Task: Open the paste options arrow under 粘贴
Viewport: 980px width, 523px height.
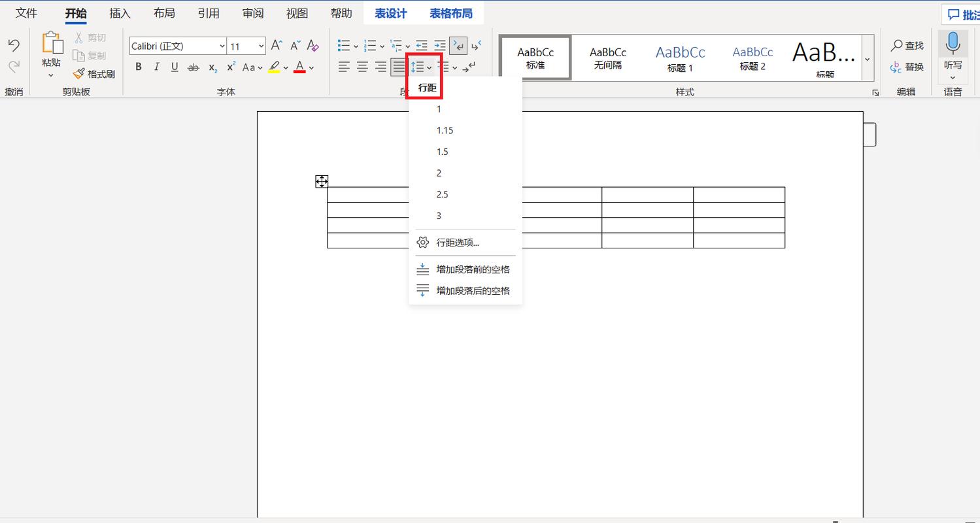Action: (51, 75)
